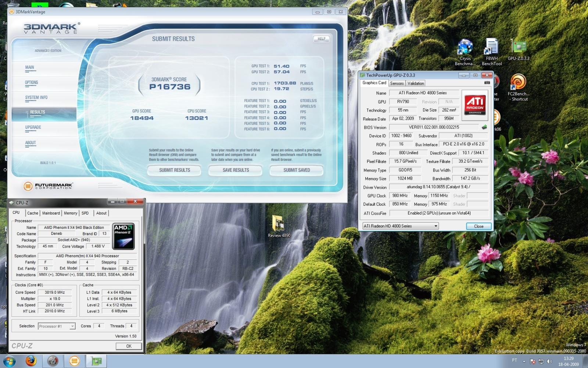Click the network tray icon

tap(541, 361)
